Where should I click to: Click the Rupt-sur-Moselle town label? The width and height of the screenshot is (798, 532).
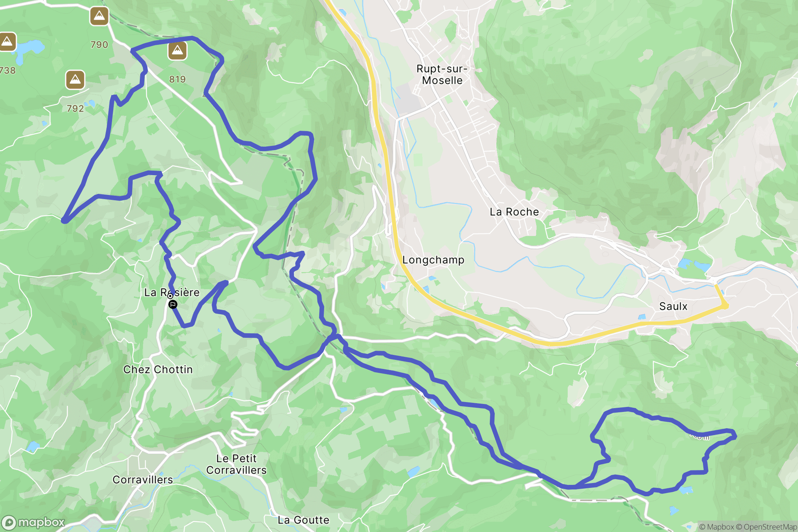[x=442, y=74]
